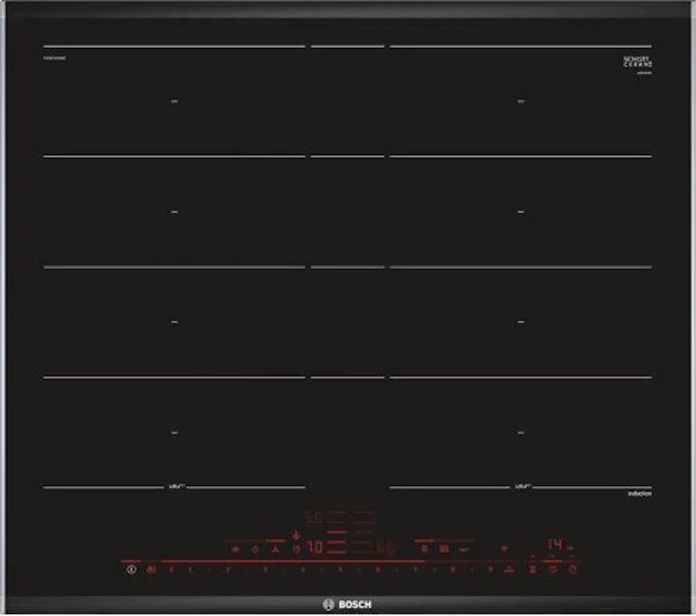Touch the boost icon right of level 9
Viewport: 696px width, 616px height.
(x=510, y=570)
